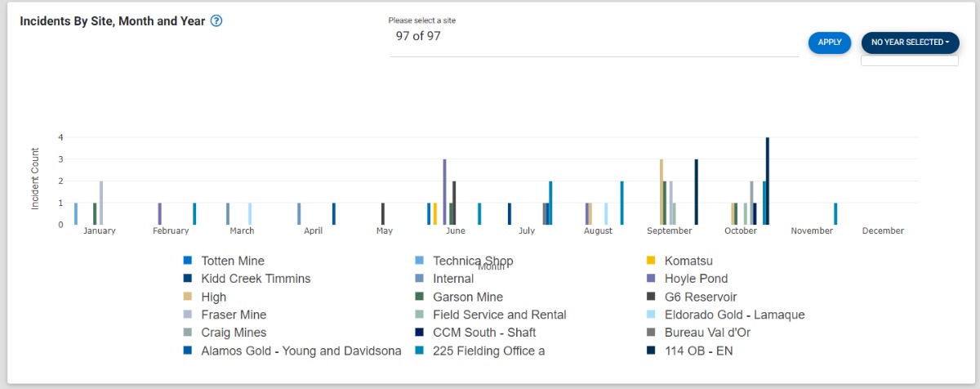Toggle the Alamos Gold - Young and Davidsona series
980x389 pixels.
coord(292,351)
